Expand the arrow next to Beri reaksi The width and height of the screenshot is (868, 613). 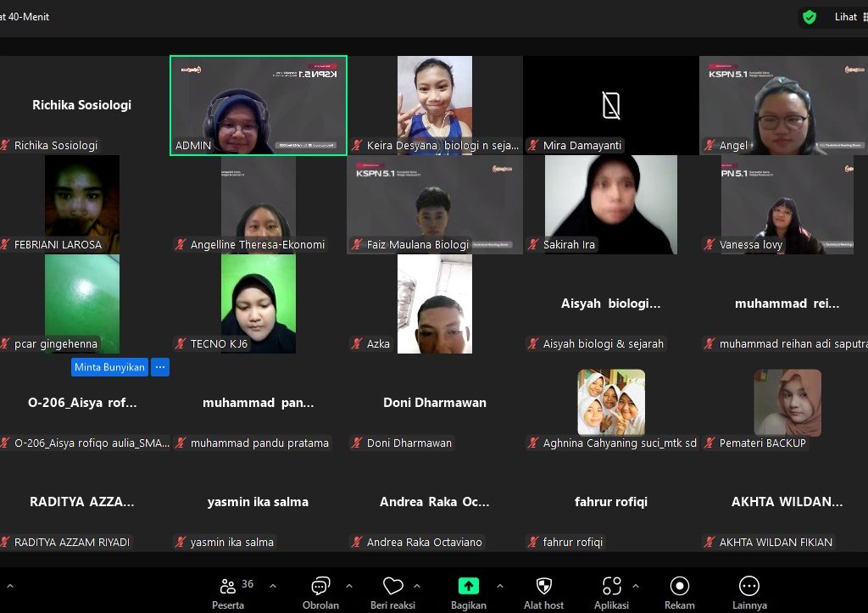(417, 586)
